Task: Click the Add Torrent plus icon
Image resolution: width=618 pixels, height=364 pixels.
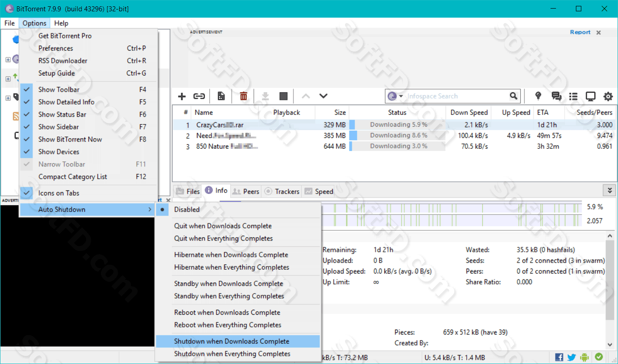Action: coord(182,96)
